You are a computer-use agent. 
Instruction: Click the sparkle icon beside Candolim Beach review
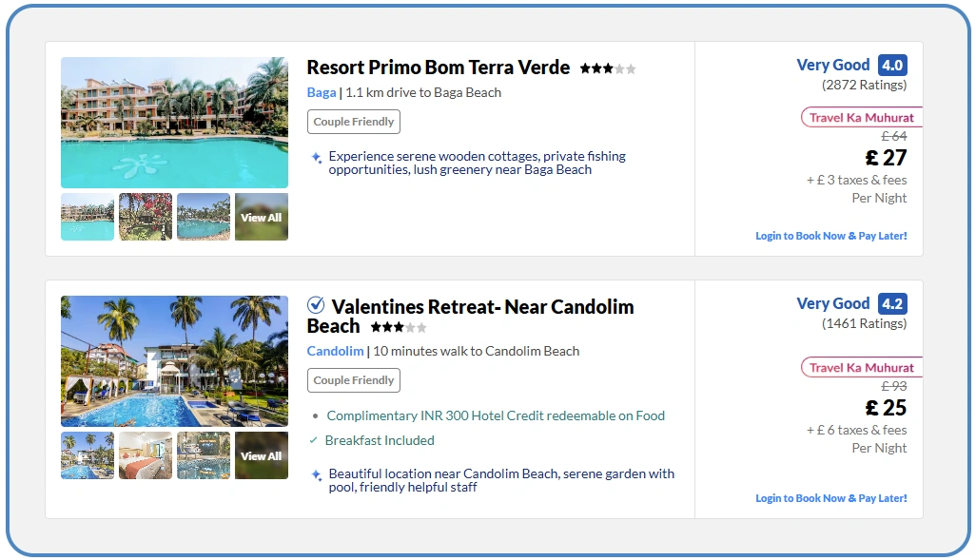tap(317, 474)
